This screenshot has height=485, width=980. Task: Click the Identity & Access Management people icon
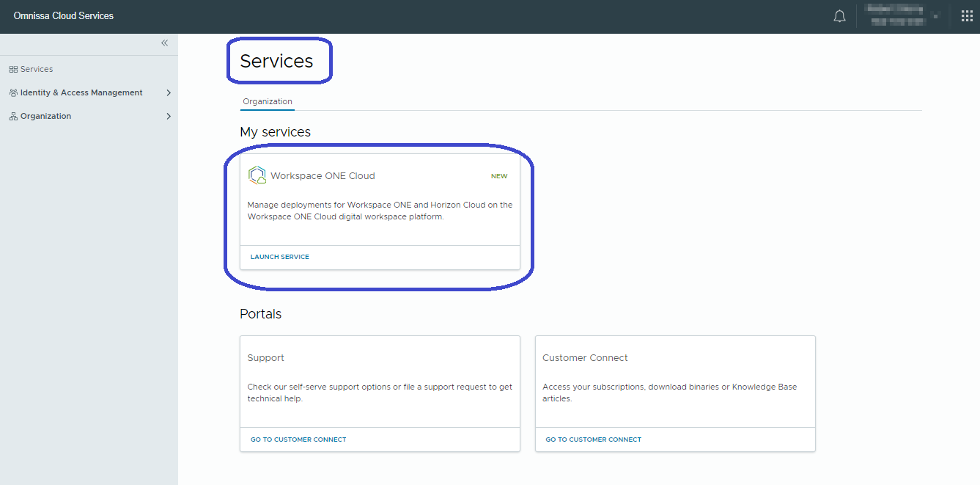(13, 93)
